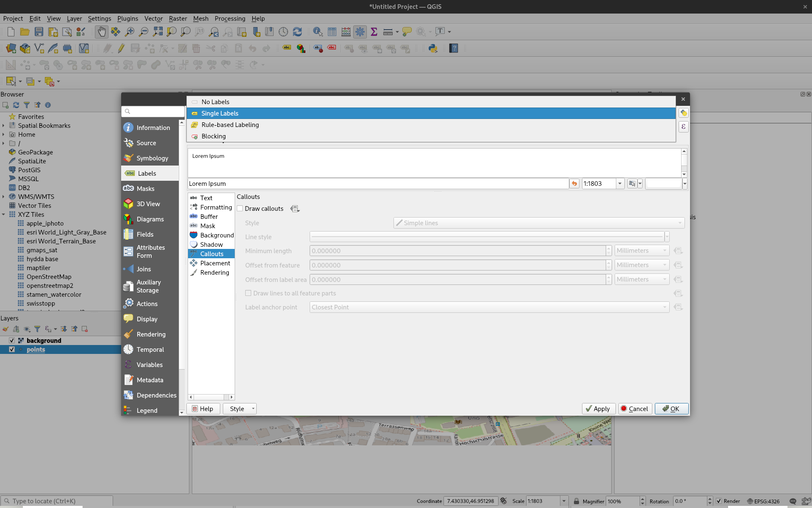The image size is (812, 508).
Task: Enable the Draw callouts checkbox
Action: click(x=240, y=209)
